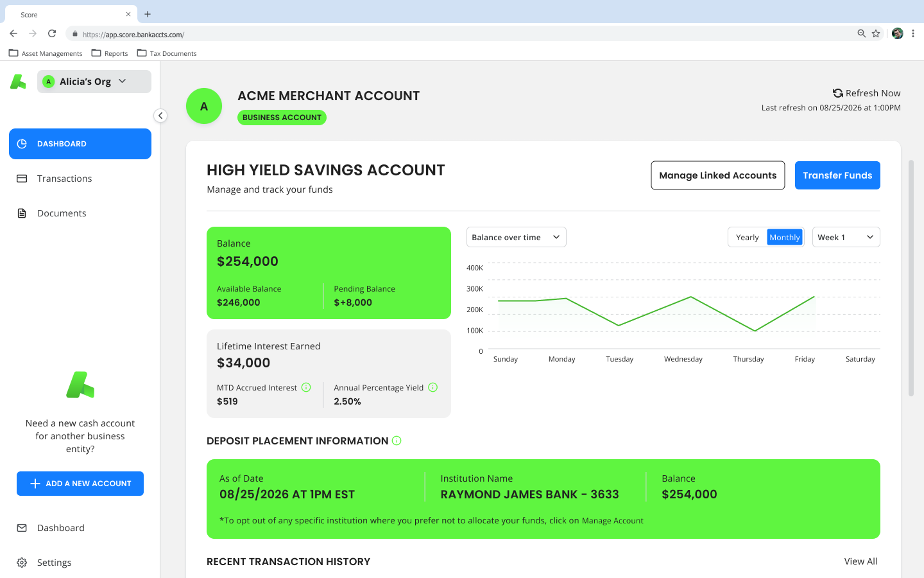Open Reports bookmark folder
The width and height of the screenshot is (924, 578).
point(110,53)
